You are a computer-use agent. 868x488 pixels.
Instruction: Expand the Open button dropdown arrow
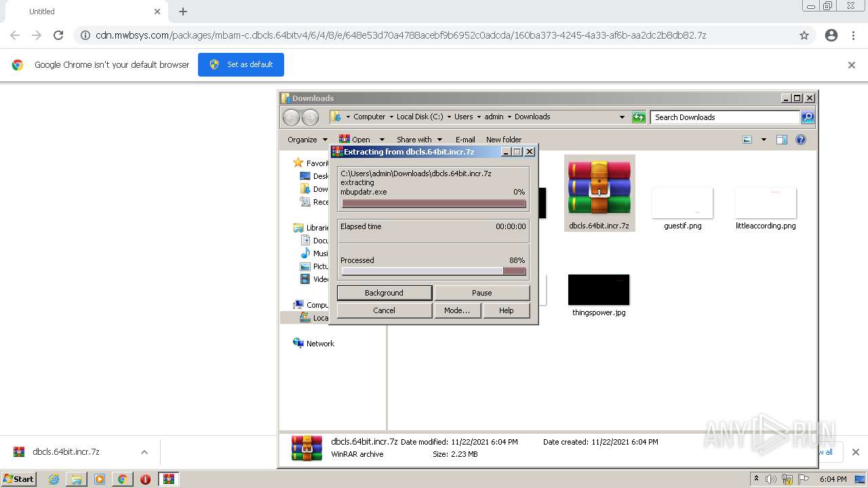click(x=382, y=140)
